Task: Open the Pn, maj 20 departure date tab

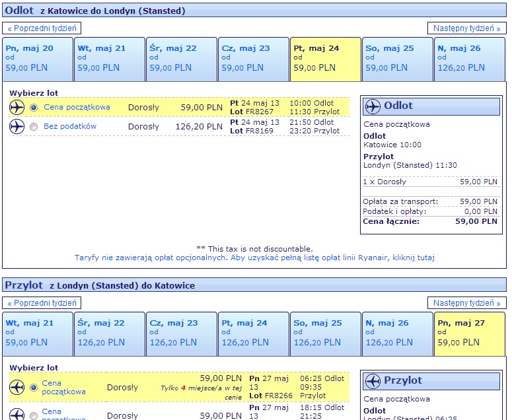Action: (38, 59)
